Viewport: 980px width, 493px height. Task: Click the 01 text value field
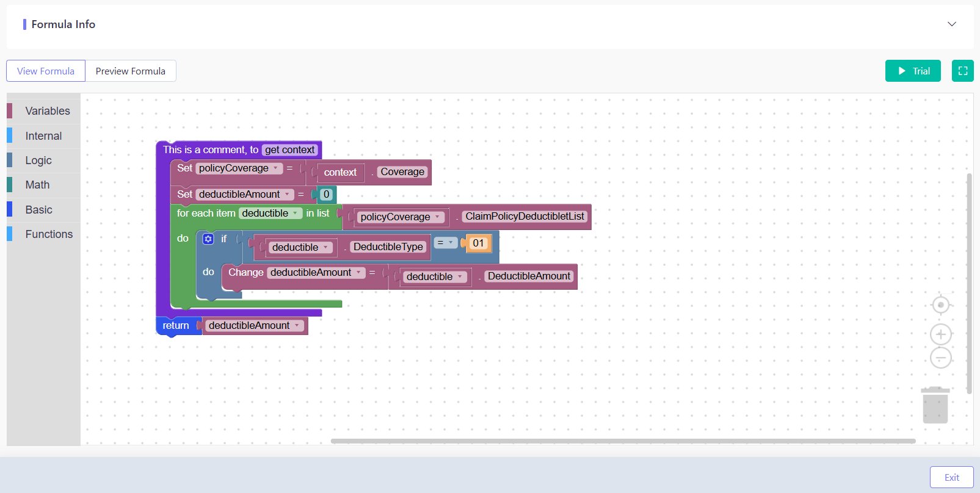tap(478, 243)
